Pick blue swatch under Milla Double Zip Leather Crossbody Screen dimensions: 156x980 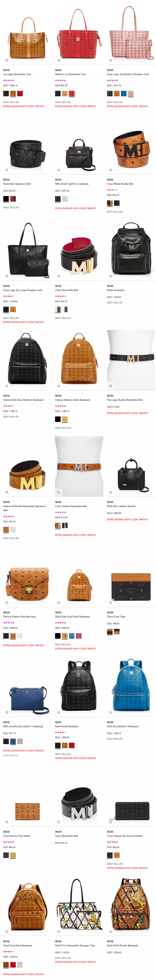coord(13,741)
